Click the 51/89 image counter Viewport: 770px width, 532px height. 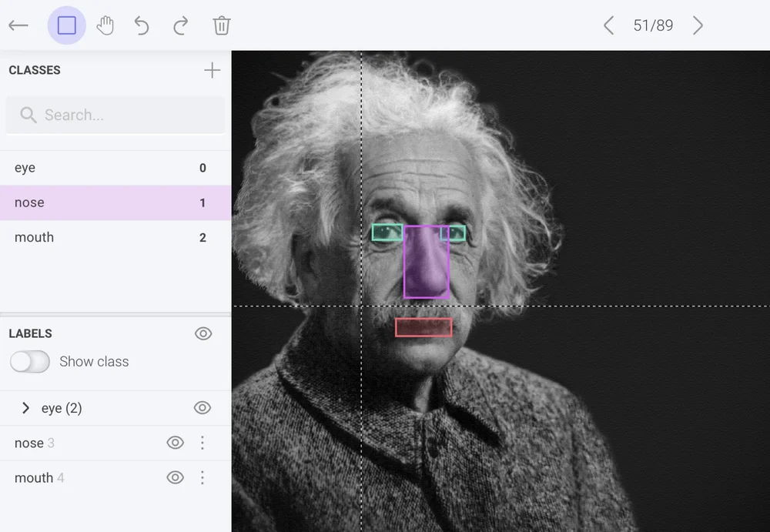click(653, 25)
